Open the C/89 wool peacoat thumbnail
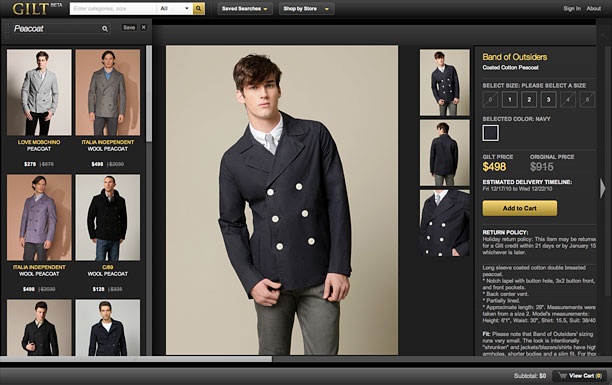Screen dimensions: 612x385 108,217
